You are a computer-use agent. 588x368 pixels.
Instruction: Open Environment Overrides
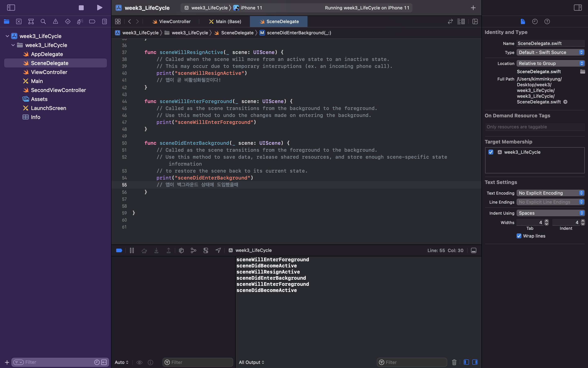(206, 250)
